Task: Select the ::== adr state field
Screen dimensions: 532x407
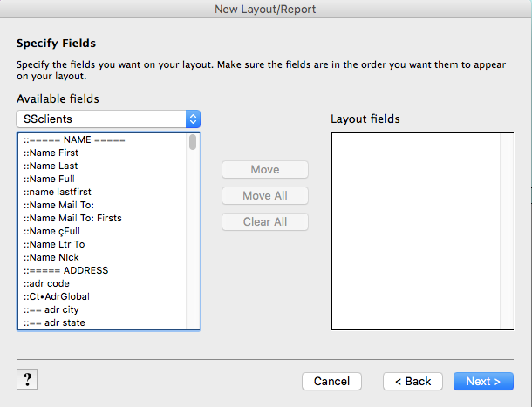Action: [102, 322]
